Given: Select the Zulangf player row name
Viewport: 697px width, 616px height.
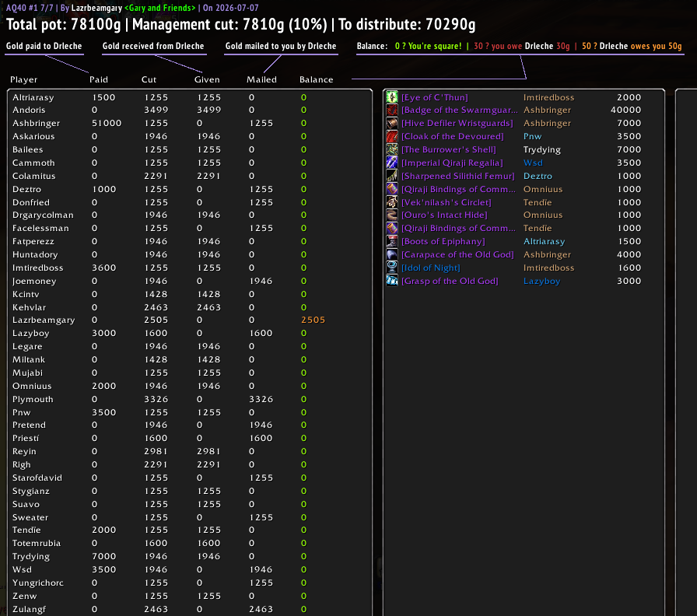Looking at the screenshot, I should (30, 609).
